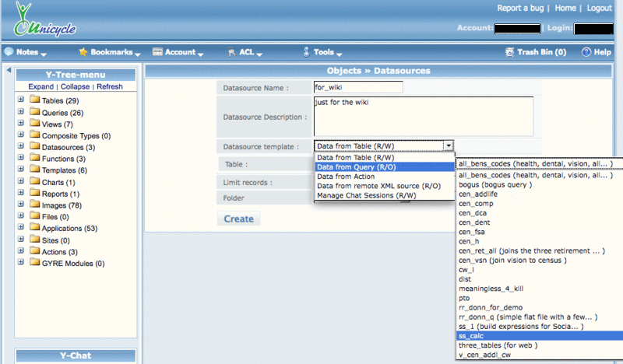Expand the Applications tree node
The image size is (623, 364).
21,229
